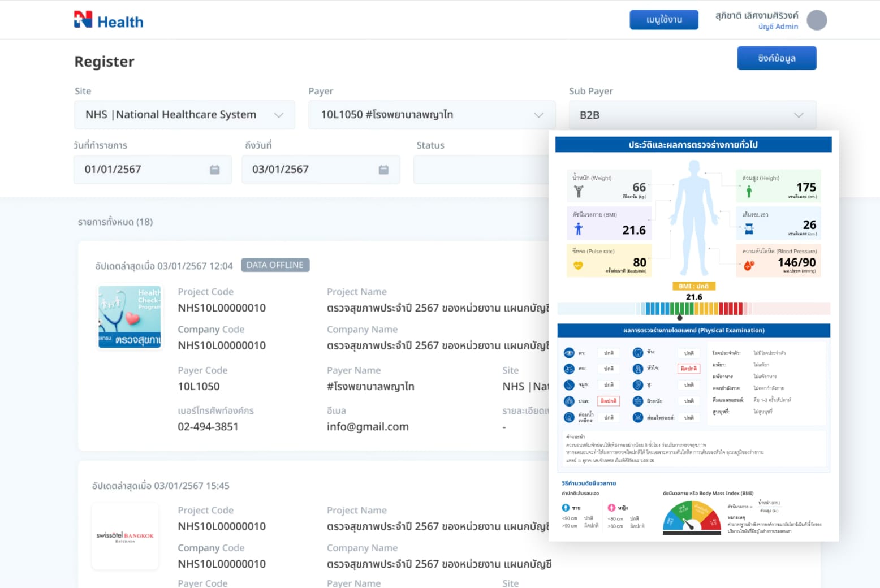The width and height of the screenshot is (880, 588).
Task: Expand the Site dropdown NHS National Healthcare System
Action: tap(184, 115)
